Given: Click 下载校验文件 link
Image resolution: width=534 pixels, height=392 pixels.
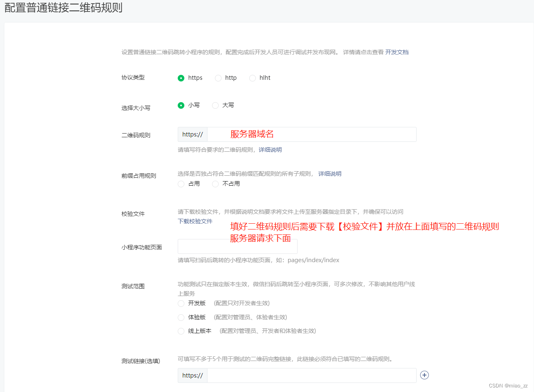Looking at the screenshot, I should tap(195, 221).
